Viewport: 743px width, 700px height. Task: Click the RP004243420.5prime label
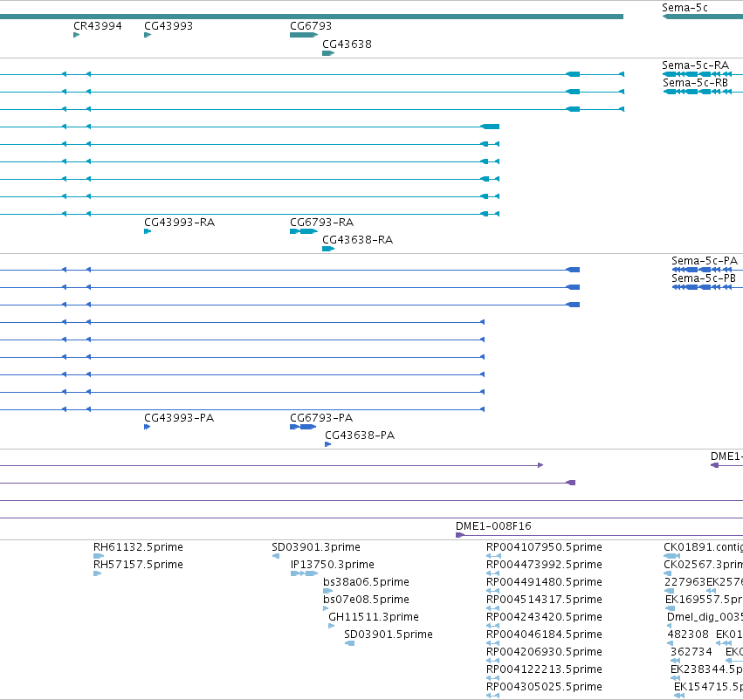tap(544, 617)
